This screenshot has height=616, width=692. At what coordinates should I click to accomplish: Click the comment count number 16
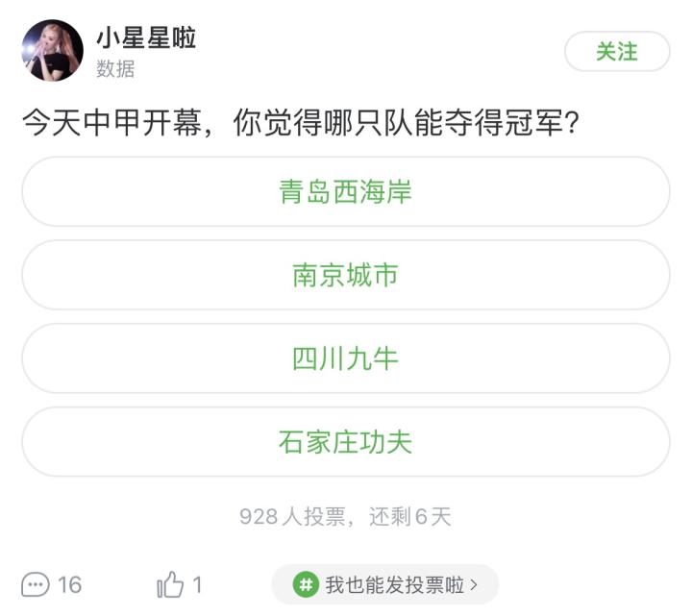pyautogui.click(x=70, y=584)
